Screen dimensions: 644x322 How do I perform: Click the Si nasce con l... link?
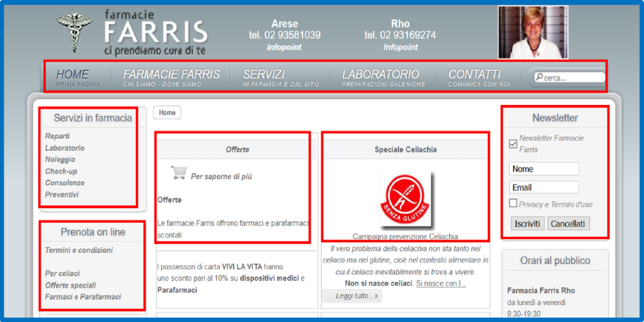(x=441, y=284)
